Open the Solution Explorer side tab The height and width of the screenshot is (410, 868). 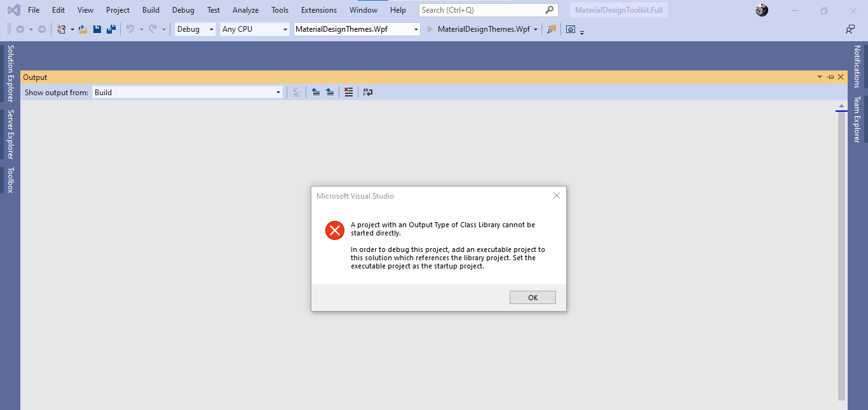tap(10, 73)
